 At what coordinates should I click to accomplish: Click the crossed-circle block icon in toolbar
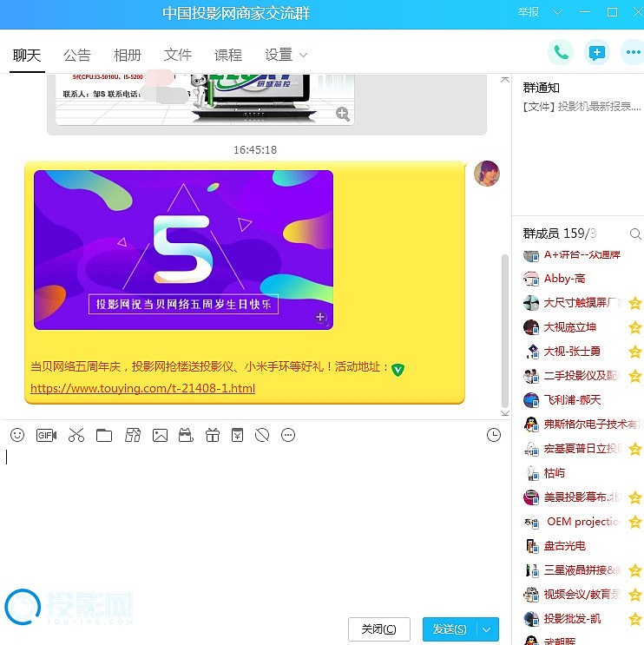[x=262, y=435]
